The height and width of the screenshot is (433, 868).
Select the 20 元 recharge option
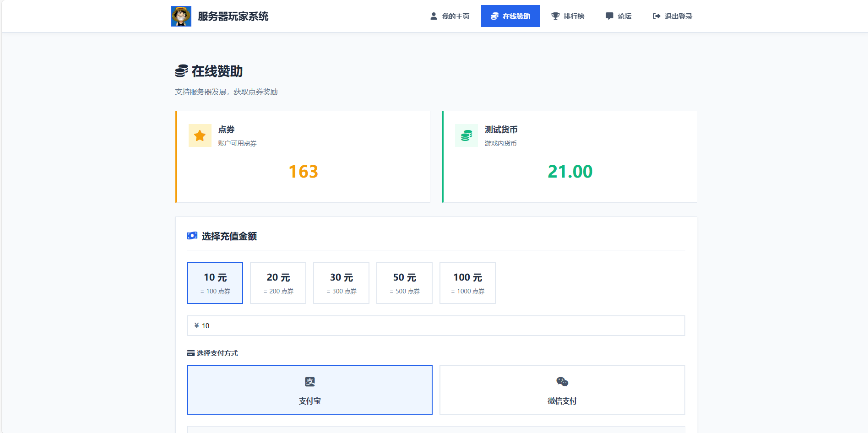278,282
